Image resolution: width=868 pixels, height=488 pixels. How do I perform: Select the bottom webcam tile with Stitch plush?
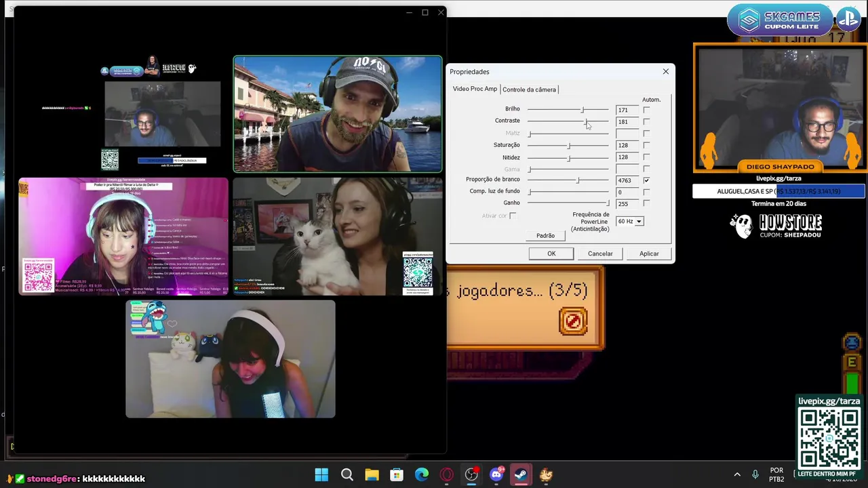(231, 359)
